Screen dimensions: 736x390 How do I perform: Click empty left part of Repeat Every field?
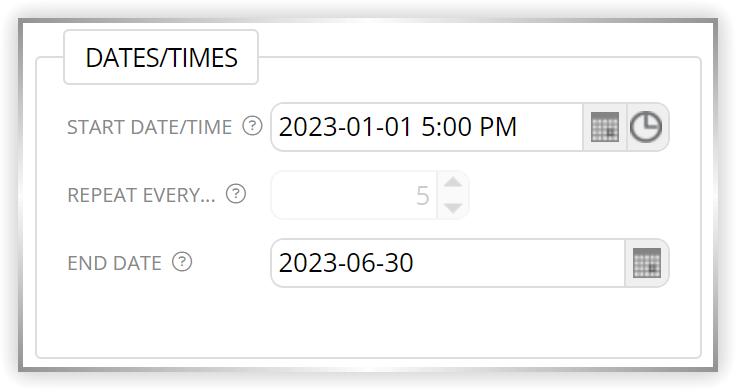pyautogui.click(x=343, y=195)
